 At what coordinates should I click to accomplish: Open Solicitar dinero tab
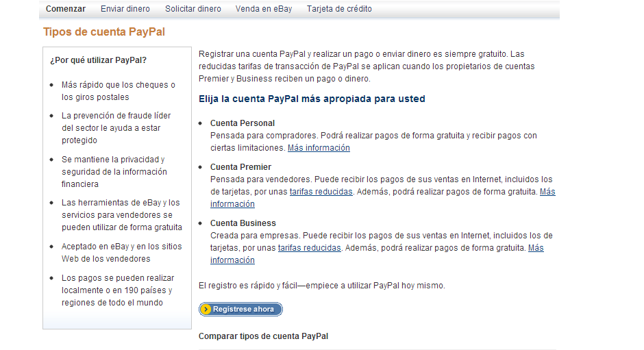click(x=193, y=9)
